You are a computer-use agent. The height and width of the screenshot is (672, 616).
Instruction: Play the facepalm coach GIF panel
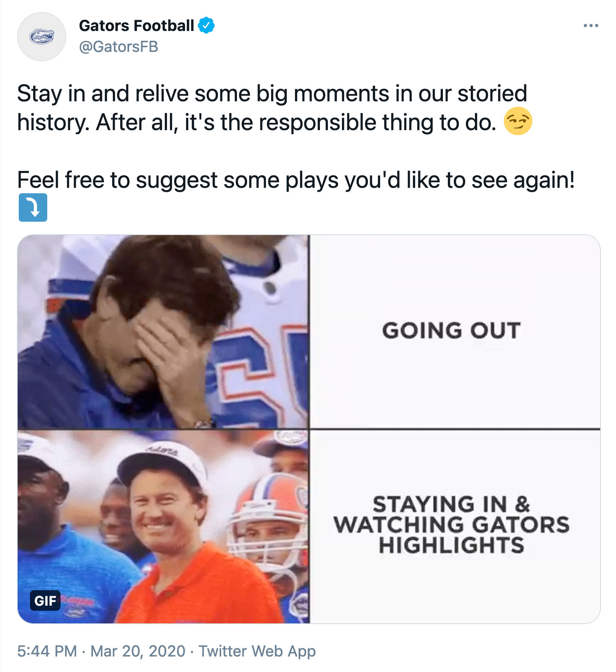pyautogui.click(x=163, y=332)
